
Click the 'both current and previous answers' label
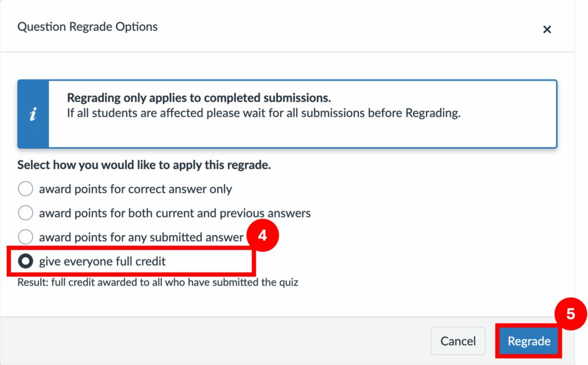[175, 213]
